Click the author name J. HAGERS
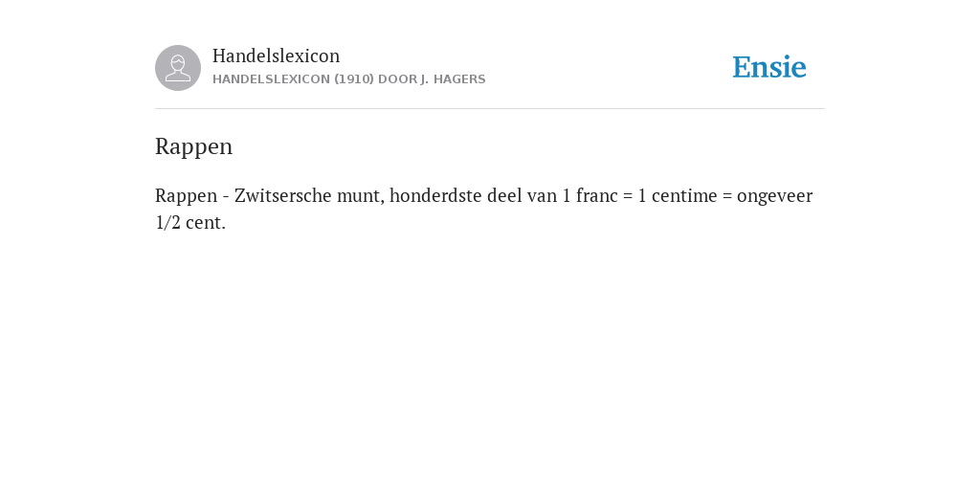The width and height of the screenshot is (980, 490). (453, 79)
